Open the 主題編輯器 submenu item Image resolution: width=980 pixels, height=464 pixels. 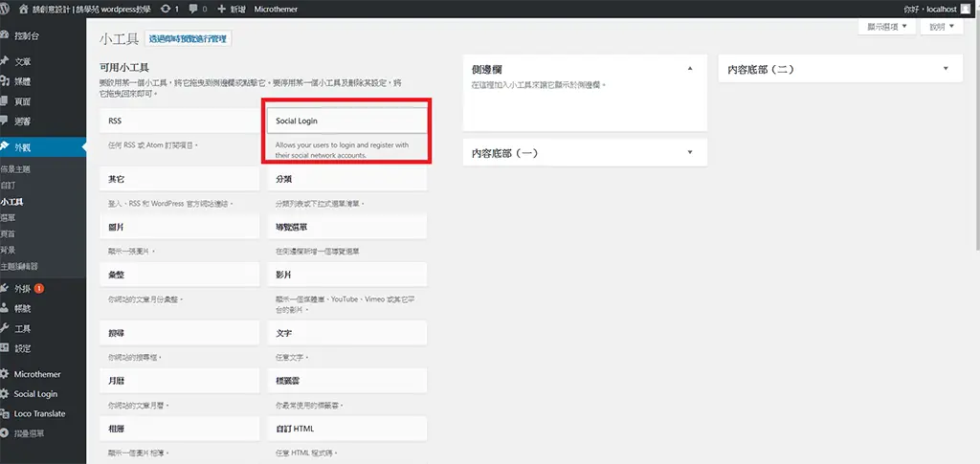click(x=19, y=266)
